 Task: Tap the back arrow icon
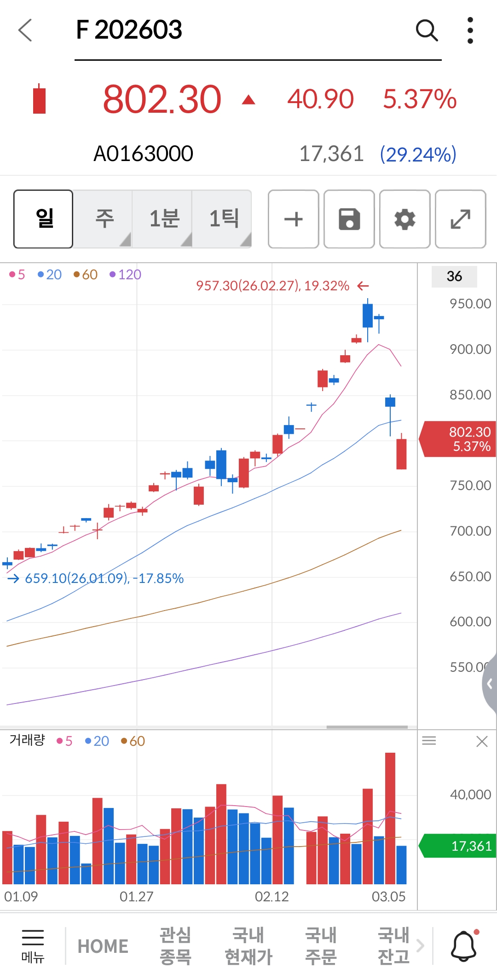(x=25, y=30)
